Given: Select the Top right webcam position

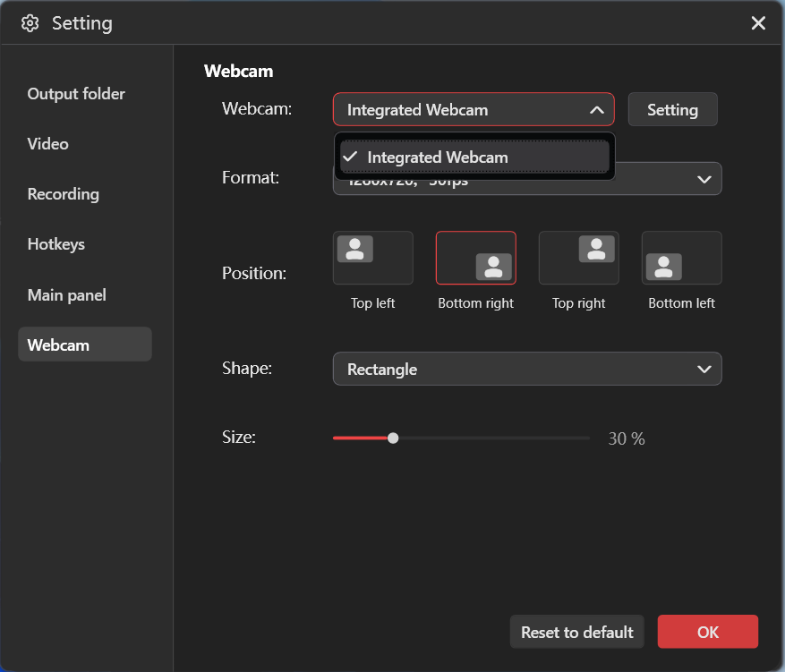Looking at the screenshot, I should click(x=578, y=258).
